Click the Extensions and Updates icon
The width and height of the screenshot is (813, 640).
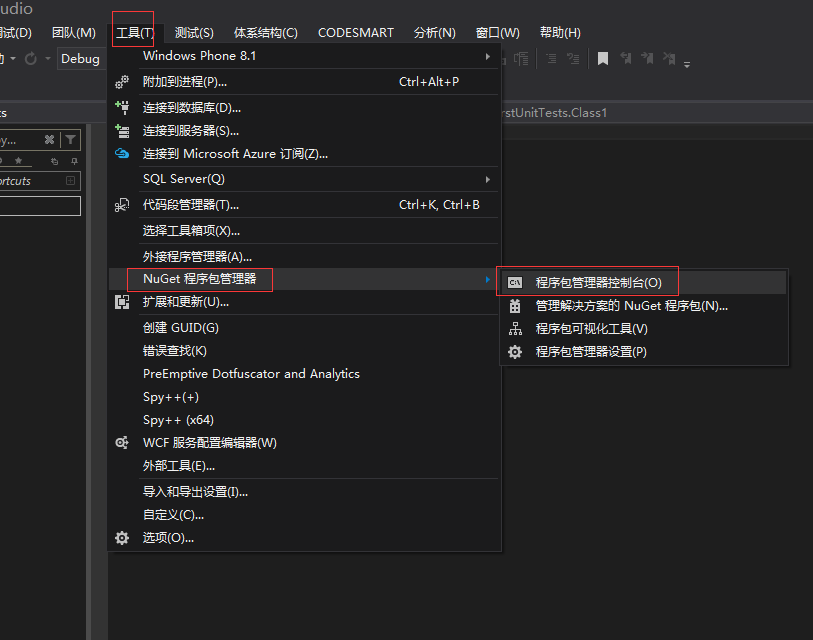coord(122,302)
